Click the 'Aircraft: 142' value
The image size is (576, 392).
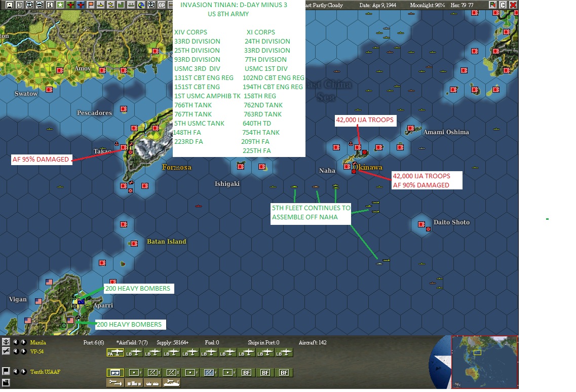(x=313, y=342)
